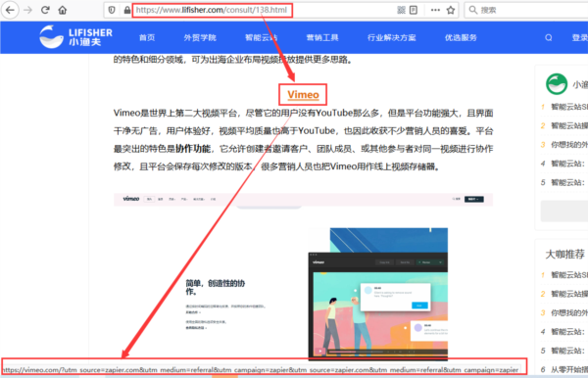Screen dimensions: 588x378
Task: Click the browser forward arrow
Action: [28, 10]
